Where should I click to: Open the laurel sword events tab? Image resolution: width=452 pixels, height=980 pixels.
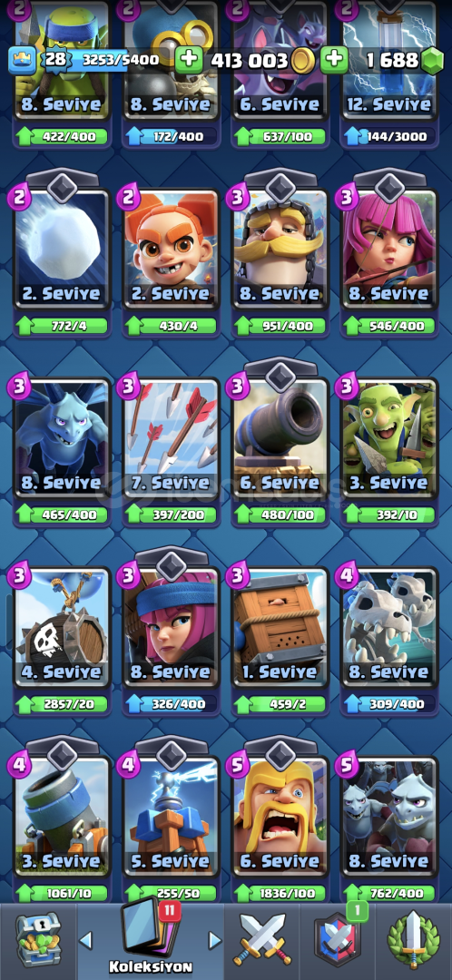(413, 941)
